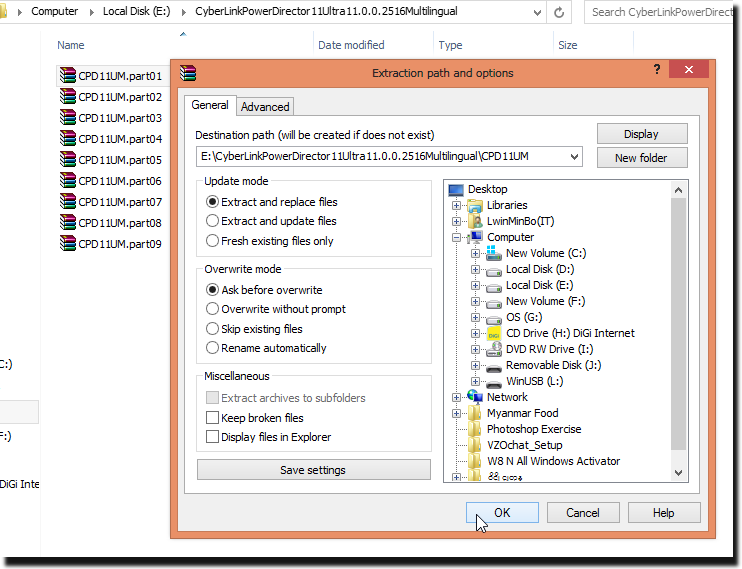Viewport: 742px width, 569px height.
Task: Select the CPD11UM.part07 archive icon
Action: click(x=68, y=201)
